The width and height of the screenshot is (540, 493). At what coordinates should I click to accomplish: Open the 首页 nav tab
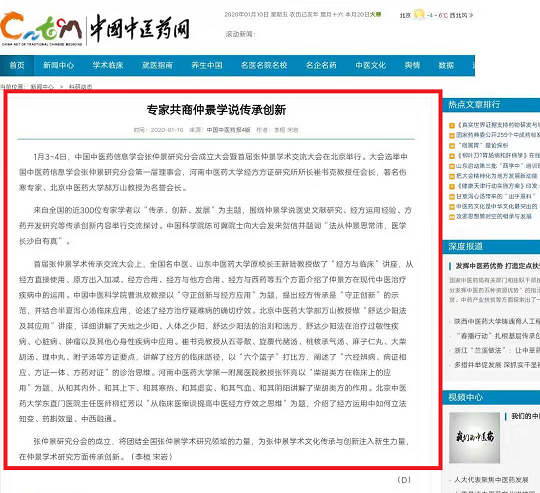point(17,65)
